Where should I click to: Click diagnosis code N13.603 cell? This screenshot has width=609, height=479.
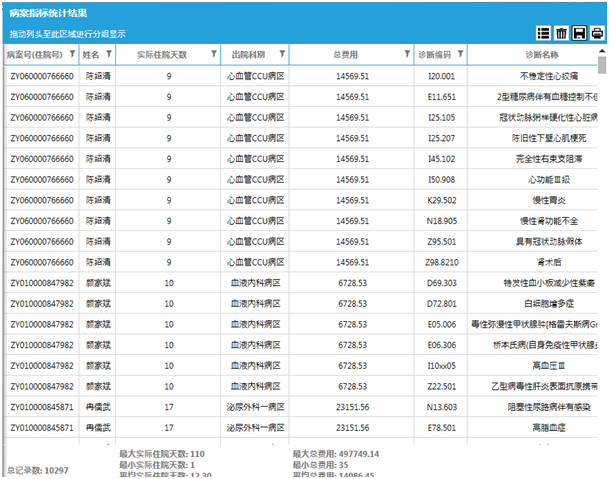coord(441,407)
